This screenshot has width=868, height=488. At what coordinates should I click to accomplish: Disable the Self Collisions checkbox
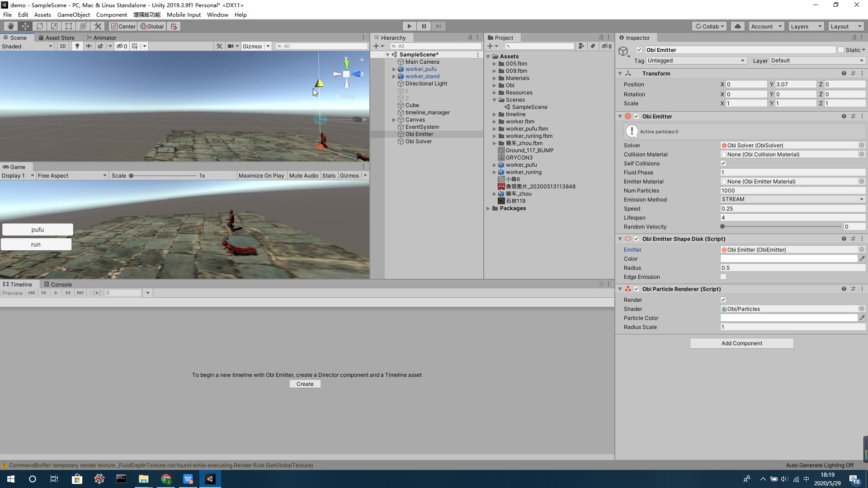click(x=723, y=164)
